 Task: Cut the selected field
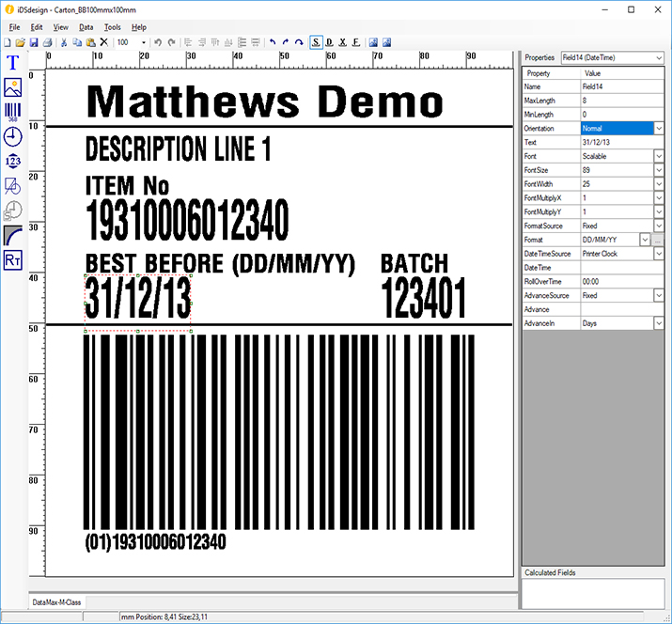(x=64, y=42)
